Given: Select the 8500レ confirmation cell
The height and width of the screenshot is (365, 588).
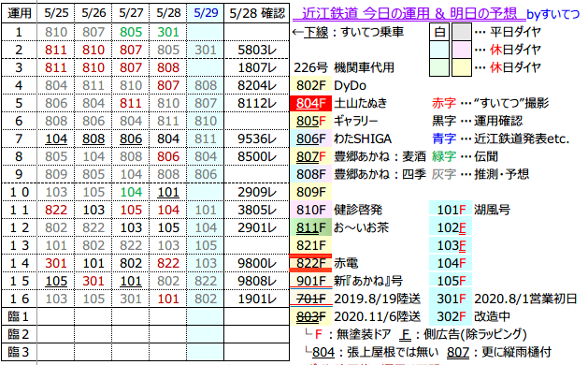Looking at the screenshot, I should tap(257, 156).
